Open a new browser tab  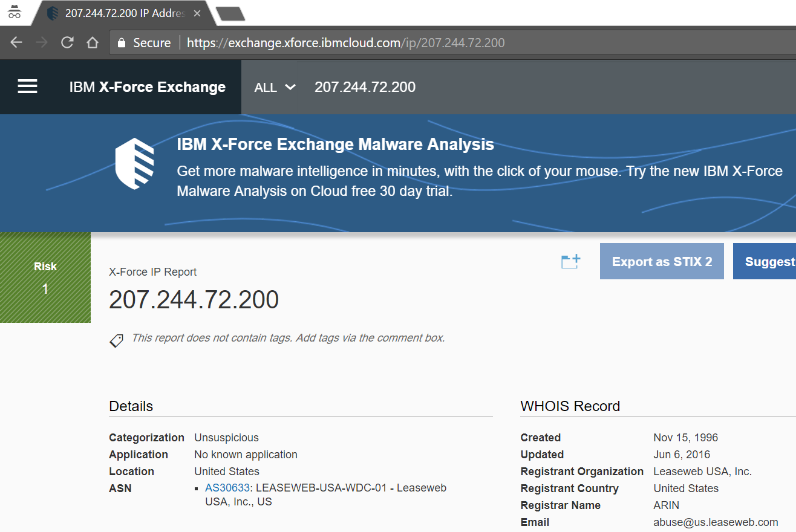click(x=230, y=13)
